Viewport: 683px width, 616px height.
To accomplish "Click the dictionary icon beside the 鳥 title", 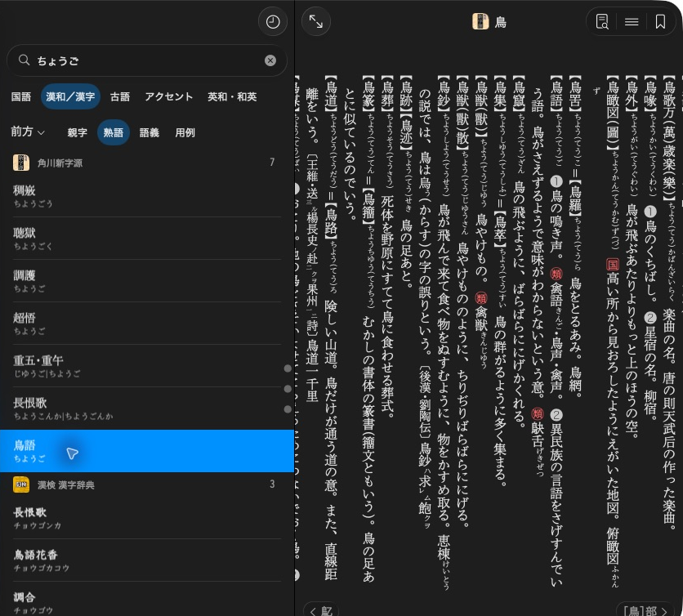I will [x=480, y=21].
